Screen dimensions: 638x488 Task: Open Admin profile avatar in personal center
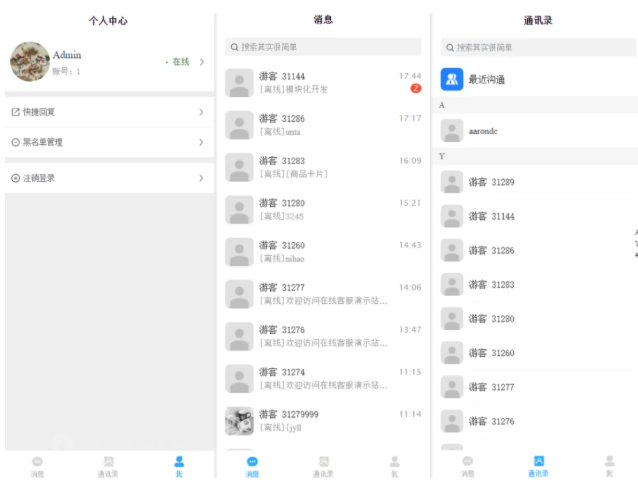pyautogui.click(x=30, y=61)
